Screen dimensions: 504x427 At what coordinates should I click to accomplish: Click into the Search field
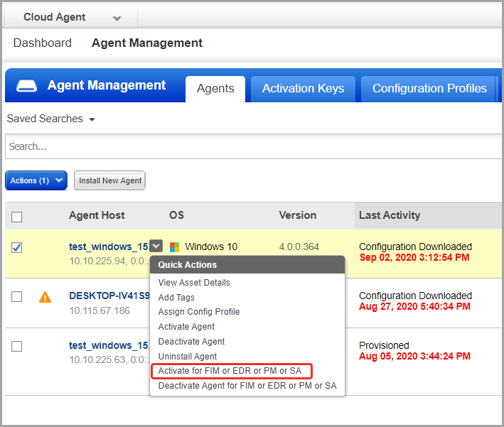pyautogui.click(x=253, y=146)
